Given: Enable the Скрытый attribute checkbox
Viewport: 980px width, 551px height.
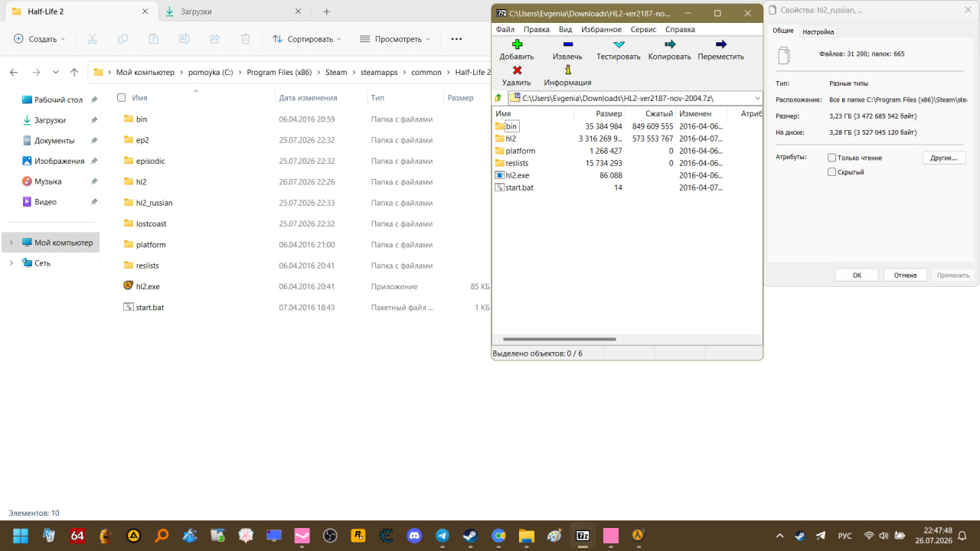Looking at the screenshot, I should [832, 172].
